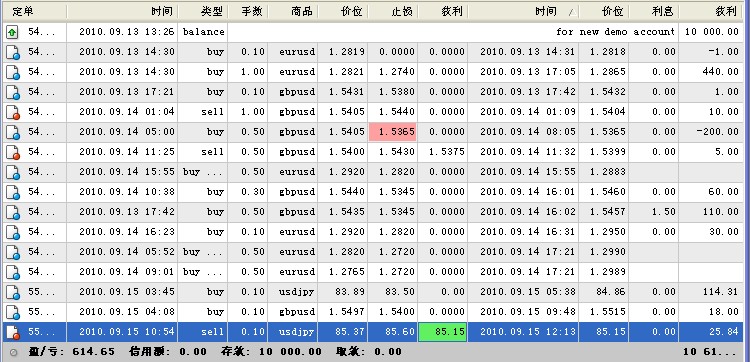Sort by the 手数 lots column header
The width and height of the screenshot is (750, 362).
[x=247, y=11]
